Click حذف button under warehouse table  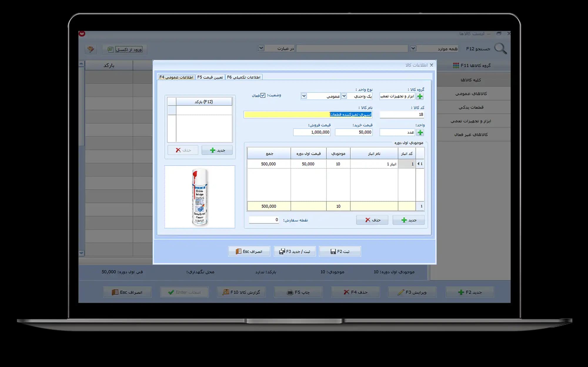click(x=372, y=220)
